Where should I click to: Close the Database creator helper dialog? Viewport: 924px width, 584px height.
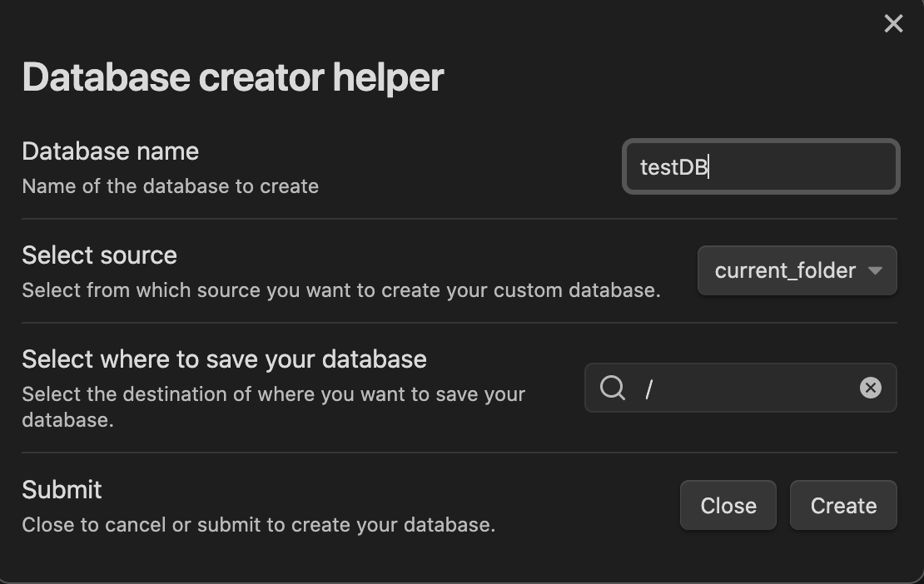tap(893, 23)
